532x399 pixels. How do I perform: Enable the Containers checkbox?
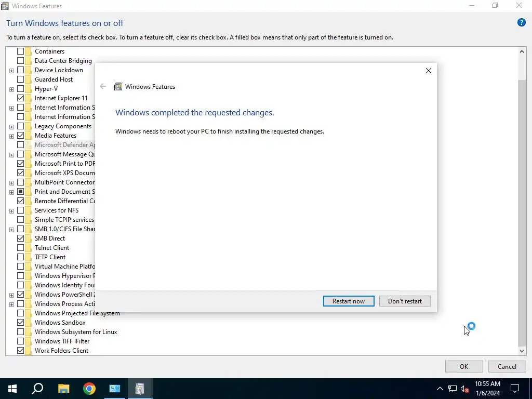pyautogui.click(x=20, y=51)
